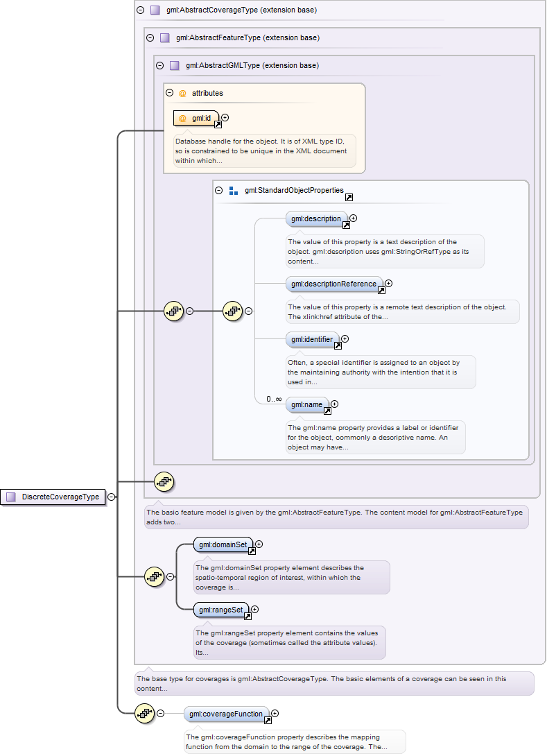Collapse the attributes section
This screenshot has height=756, width=547.
pyautogui.click(x=169, y=93)
